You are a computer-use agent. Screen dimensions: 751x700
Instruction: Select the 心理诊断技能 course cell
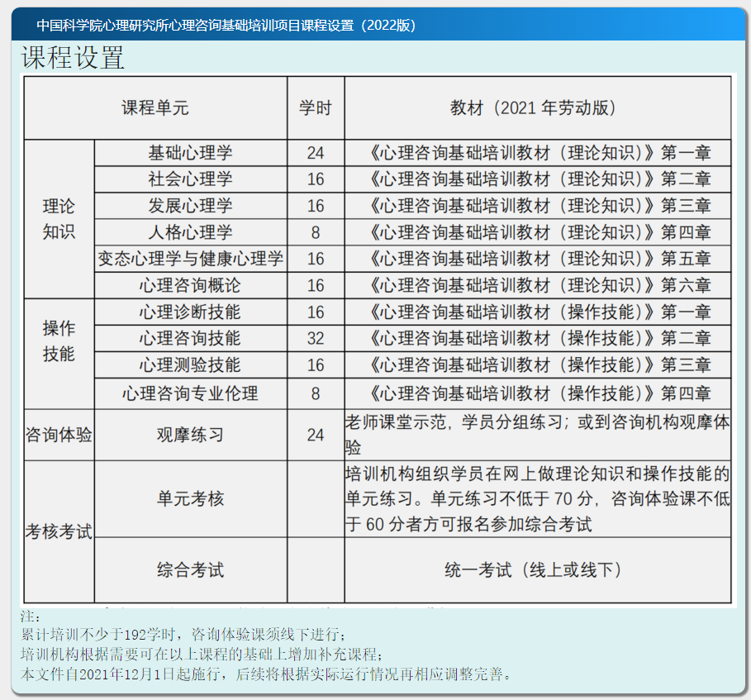(191, 312)
